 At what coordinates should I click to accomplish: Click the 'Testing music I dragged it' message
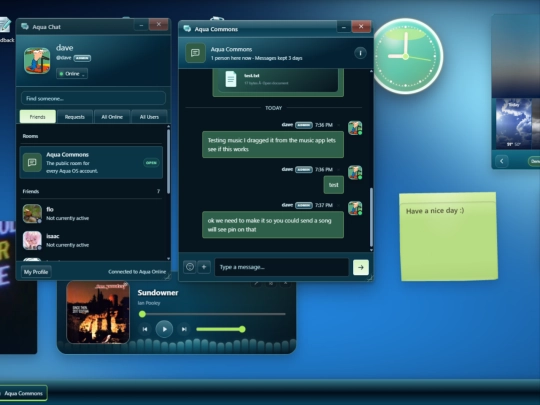[x=273, y=145]
